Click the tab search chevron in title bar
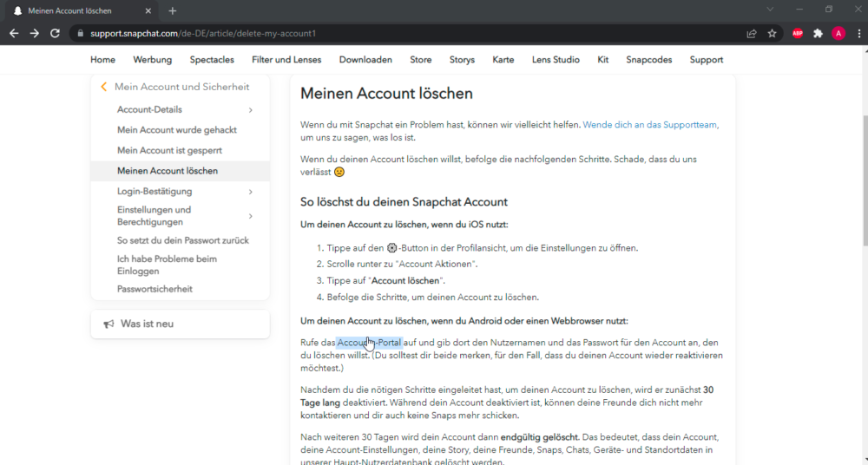The width and height of the screenshot is (868, 465). [769, 10]
